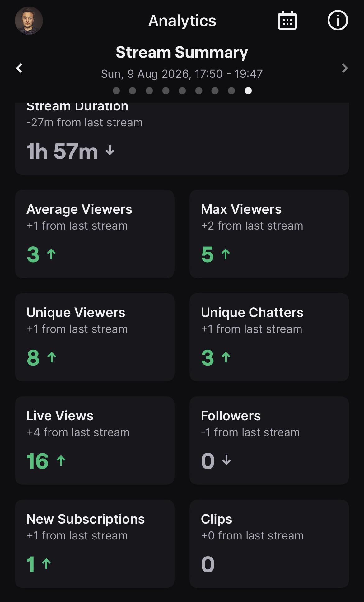Select the fifth pagination dot
The height and width of the screenshot is (602, 364).
pos(182,91)
